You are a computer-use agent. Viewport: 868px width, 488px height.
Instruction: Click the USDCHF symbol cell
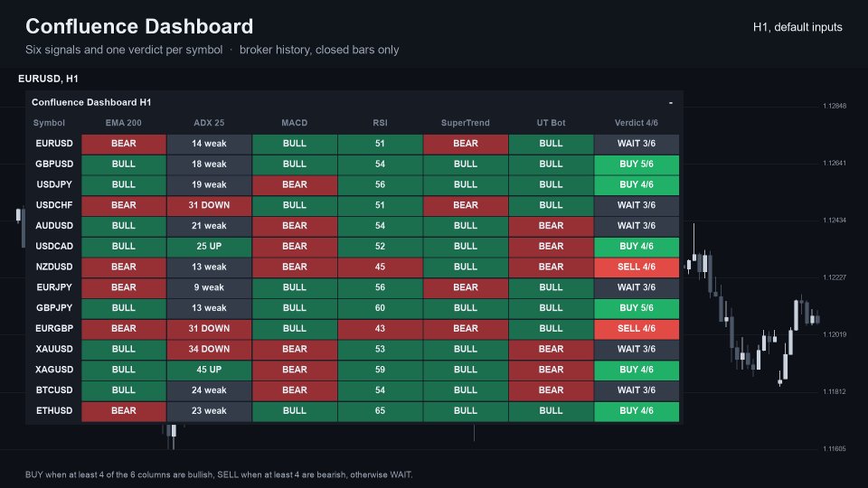point(53,205)
